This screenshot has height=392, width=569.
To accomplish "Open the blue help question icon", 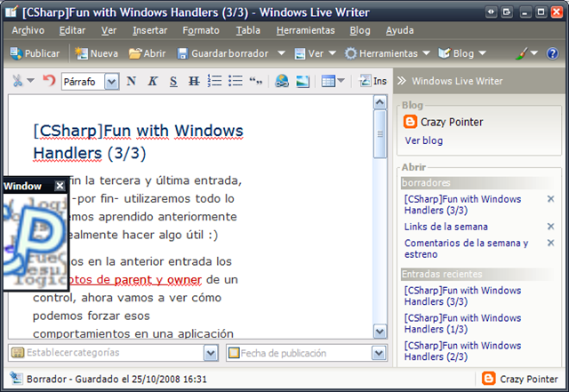I will (x=552, y=53).
